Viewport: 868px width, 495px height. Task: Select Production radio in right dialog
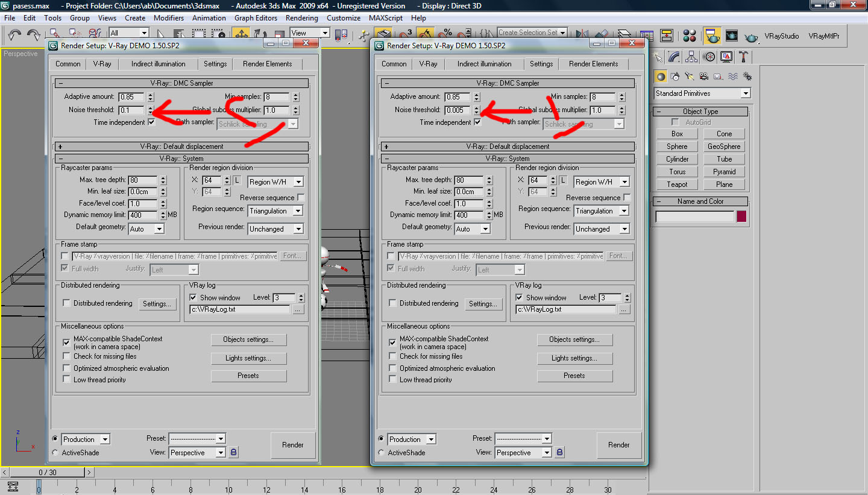click(382, 439)
